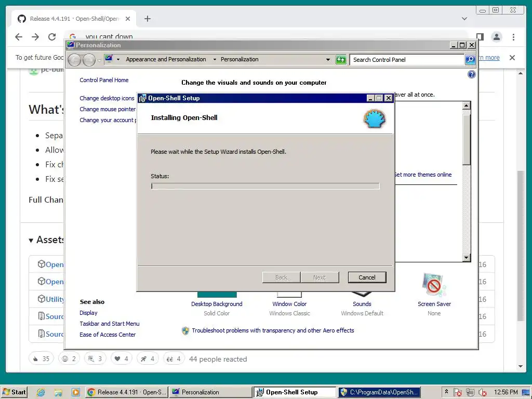Click the heart reaction with 4
The height and width of the screenshot is (399, 532).
121,358
